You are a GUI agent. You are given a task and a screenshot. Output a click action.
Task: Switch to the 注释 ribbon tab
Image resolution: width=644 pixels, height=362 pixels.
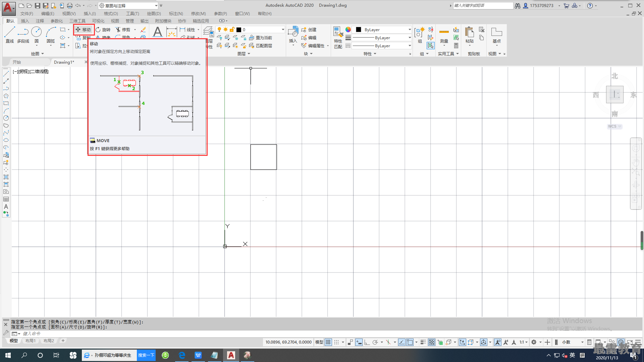[x=40, y=21]
